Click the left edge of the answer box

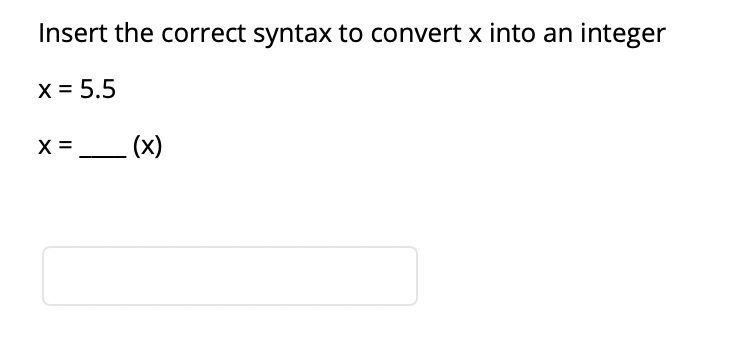45,276
